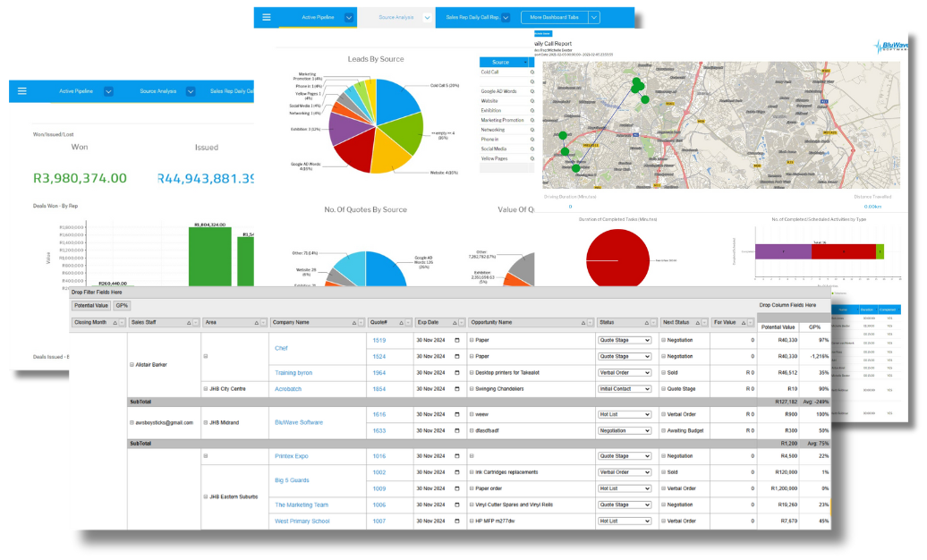This screenshot has width=927, height=560.
Task: Check the checkbox beside Alistair Barker
Action: 132,365
